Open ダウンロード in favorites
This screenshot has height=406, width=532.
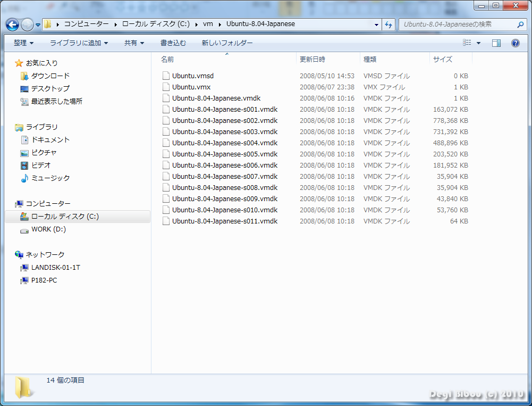(50, 76)
